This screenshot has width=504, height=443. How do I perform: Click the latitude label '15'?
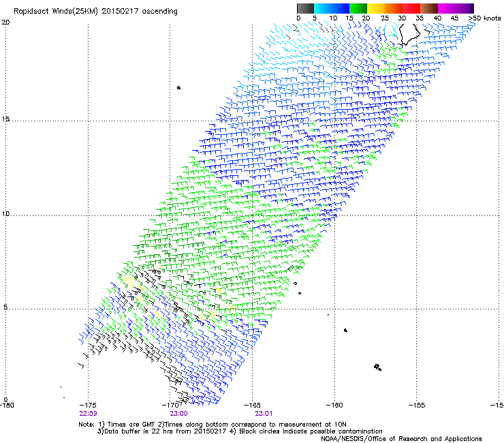(x=5, y=119)
